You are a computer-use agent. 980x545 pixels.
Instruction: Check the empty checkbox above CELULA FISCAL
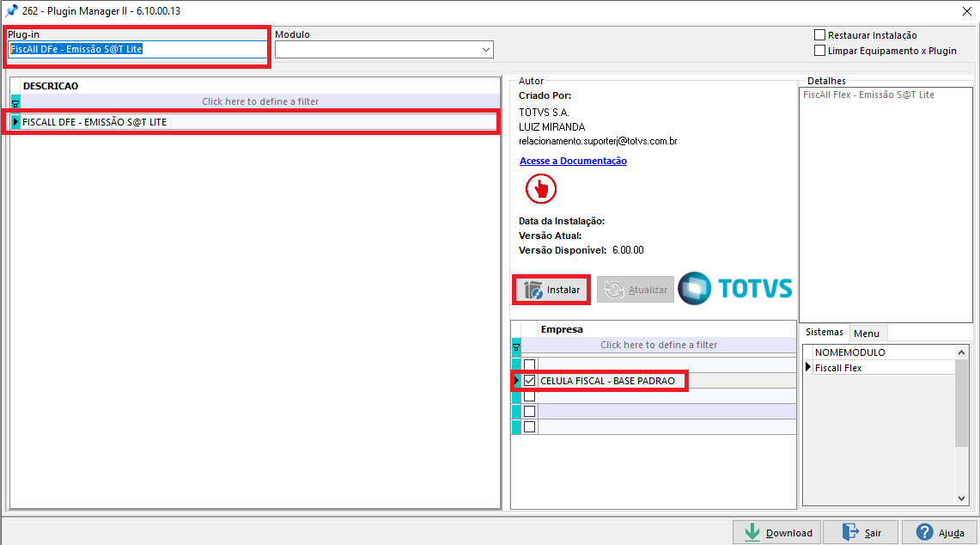[x=529, y=364]
